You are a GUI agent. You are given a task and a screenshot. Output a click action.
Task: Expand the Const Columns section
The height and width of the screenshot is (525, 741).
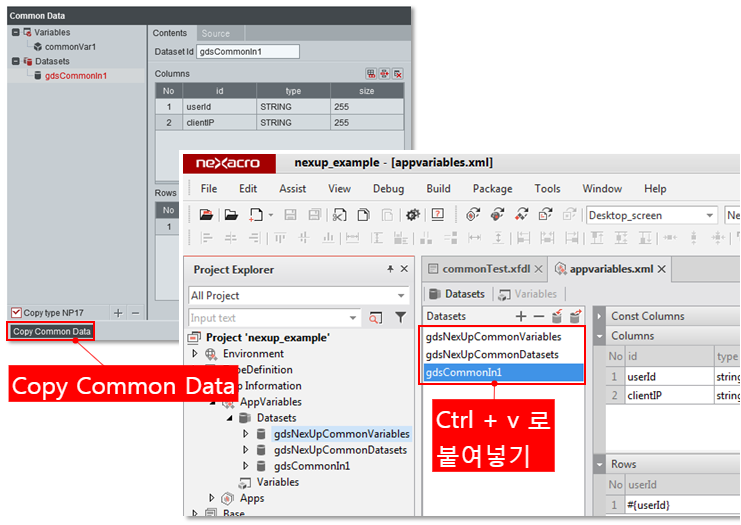click(599, 316)
